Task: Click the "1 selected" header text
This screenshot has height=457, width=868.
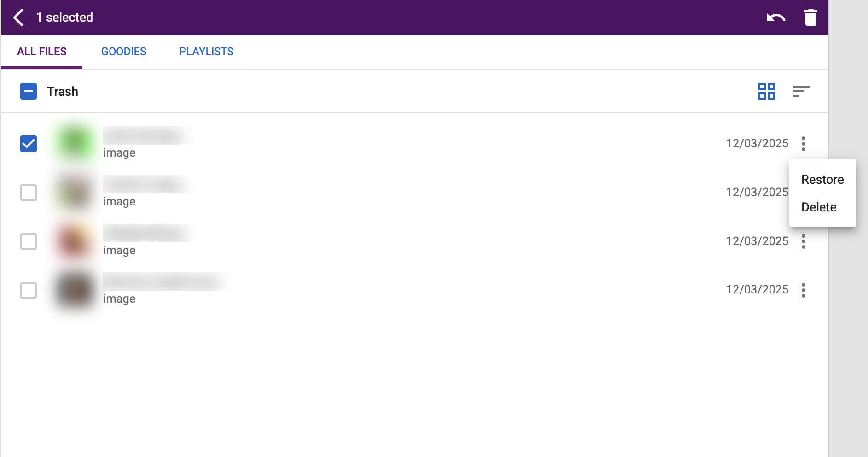Action: pyautogui.click(x=64, y=18)
